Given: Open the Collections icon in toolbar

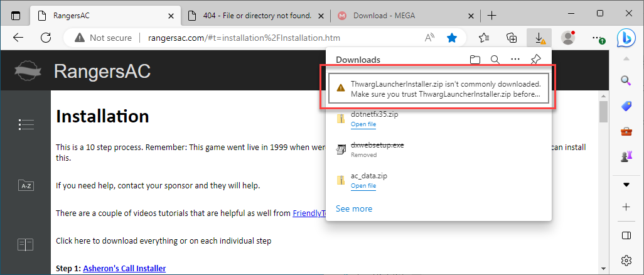Looking at the screenshot, I should pyautogui.click(x=512, y=38).
